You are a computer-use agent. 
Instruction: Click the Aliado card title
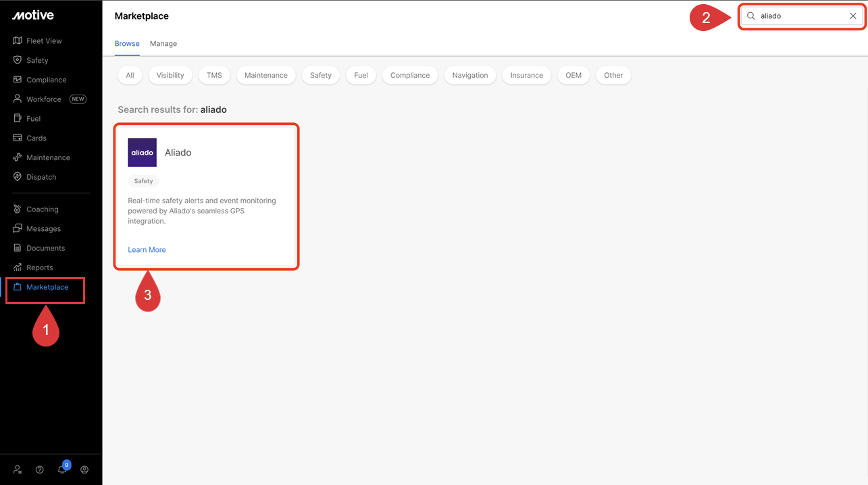click(x=178, y=153)
